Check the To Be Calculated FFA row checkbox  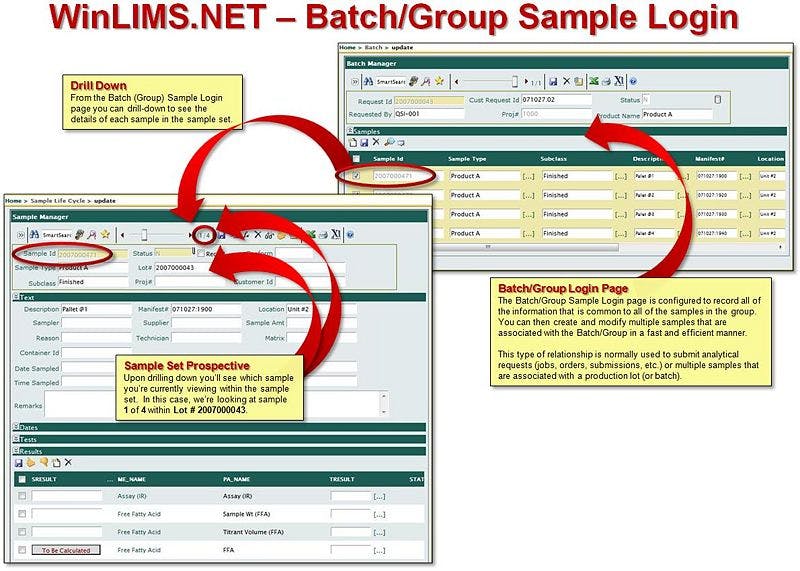(22, 550)
